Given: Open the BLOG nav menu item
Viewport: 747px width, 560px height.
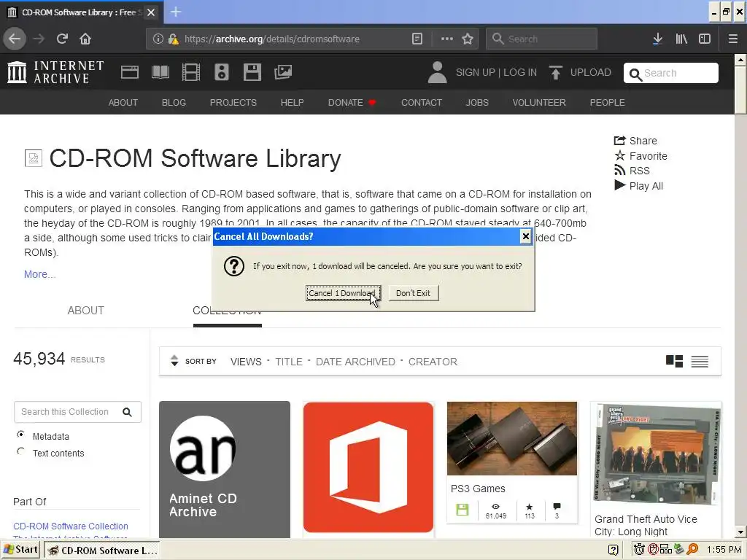Looking at the screenshot, I should coord(174,102).
